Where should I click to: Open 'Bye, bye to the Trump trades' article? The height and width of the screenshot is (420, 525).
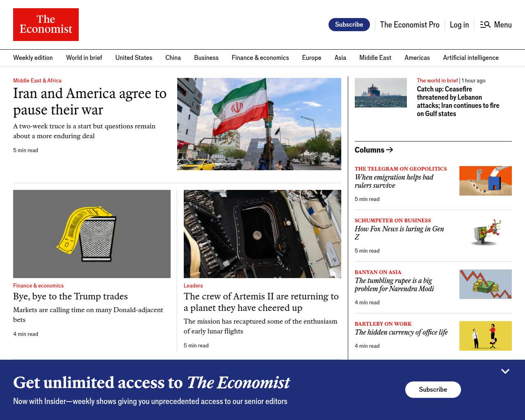pyautogui.click(x=71, y=297)
